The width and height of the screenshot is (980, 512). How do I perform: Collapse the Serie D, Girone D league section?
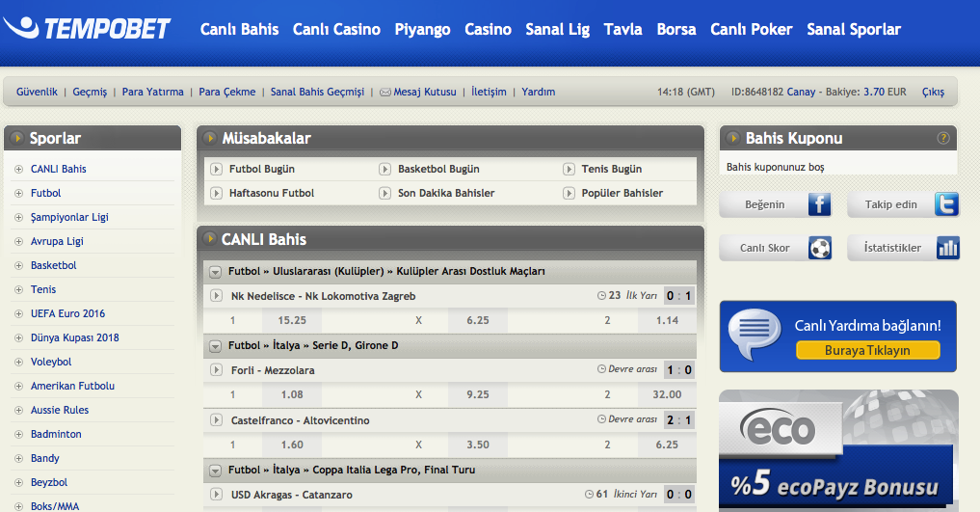click(x=216, y=345)
